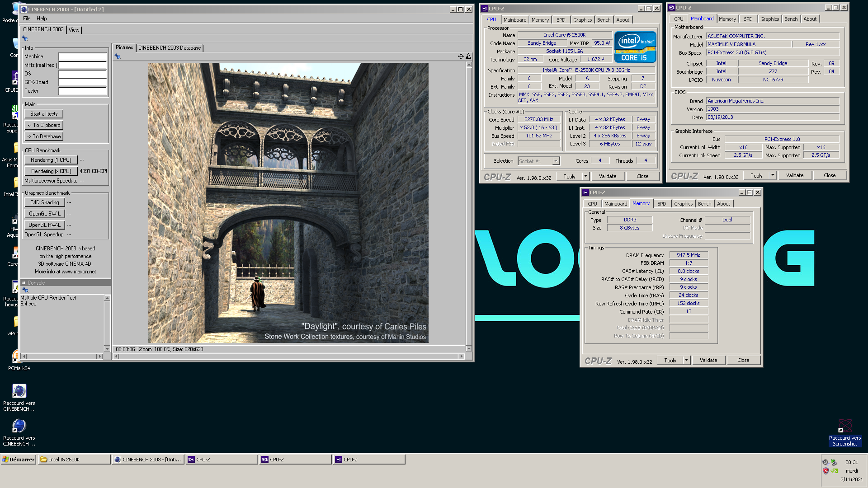Run the Rendering (x CPU) benchmark
The image size is (868, 488).
point(51,171)
